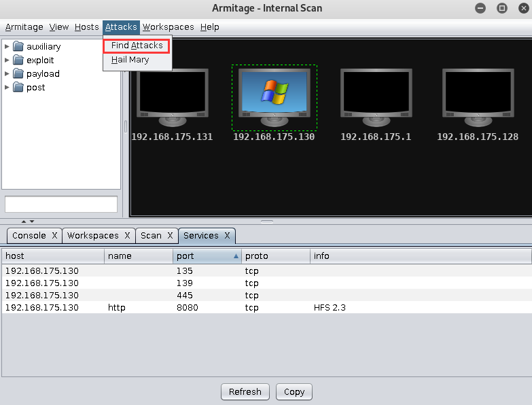
Task: Select the host icon 192.168.175.131
Action: coord(173,99)
